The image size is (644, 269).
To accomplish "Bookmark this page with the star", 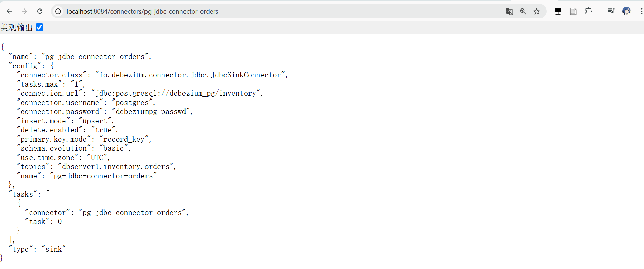I will (x=536, y=12).
